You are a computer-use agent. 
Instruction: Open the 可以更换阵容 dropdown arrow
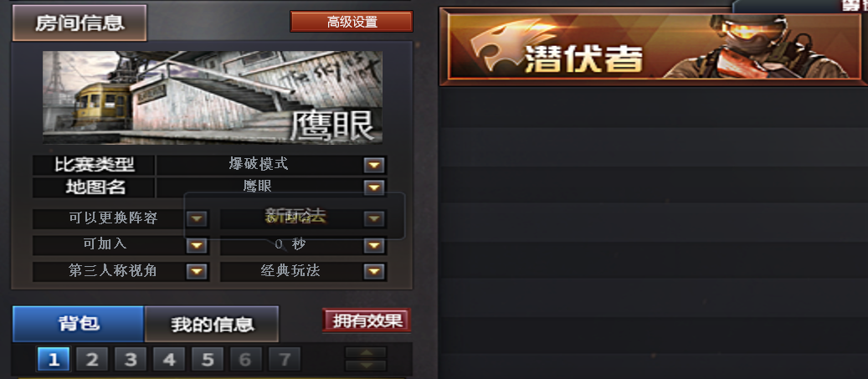click(x=197, y=218)
